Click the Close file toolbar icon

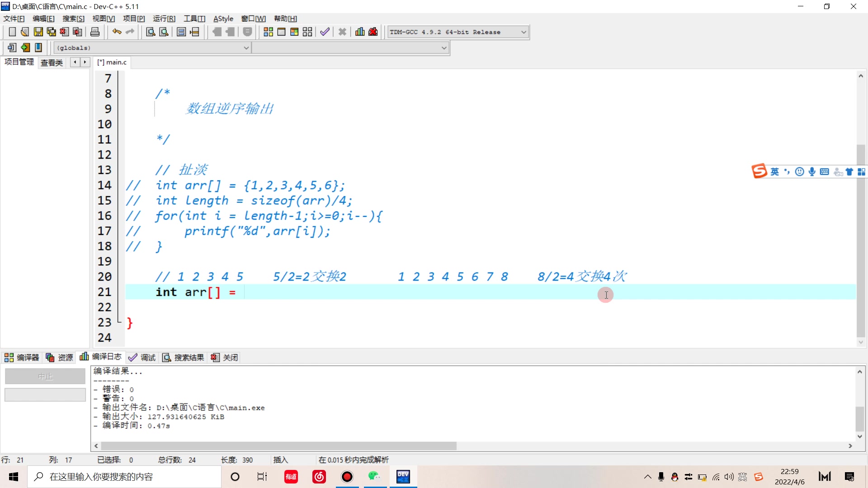click(x=65, y=32)
